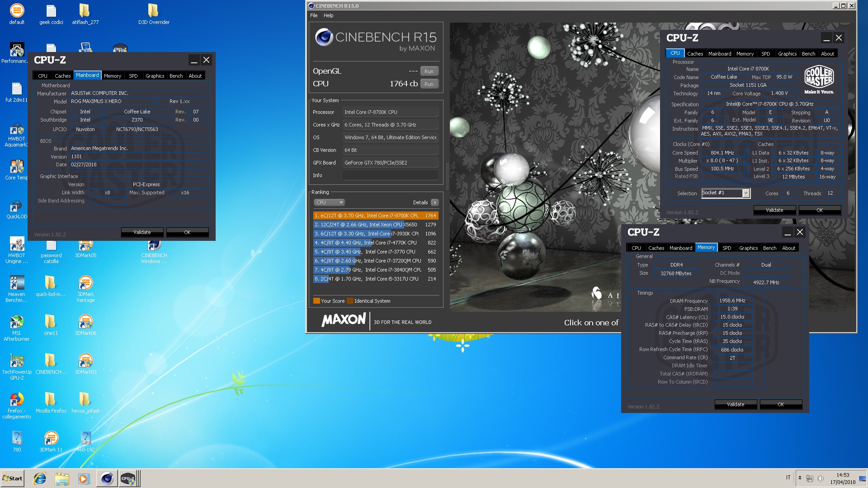Launch Core Temp desktop icon
The height and width of the screenshot is (488, 868).
[x=17, y=170]
